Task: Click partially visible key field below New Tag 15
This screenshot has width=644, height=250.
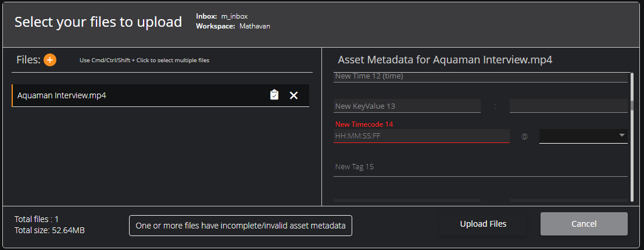Action: pos(407,201)
